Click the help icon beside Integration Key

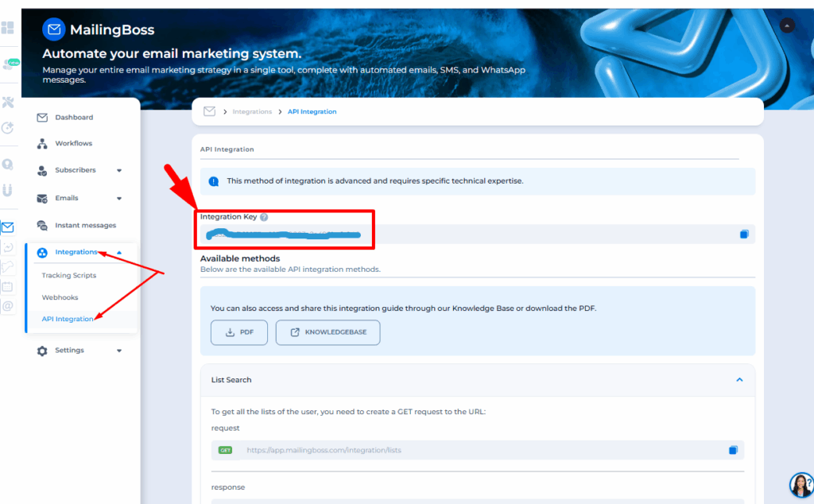pos(264,217)
